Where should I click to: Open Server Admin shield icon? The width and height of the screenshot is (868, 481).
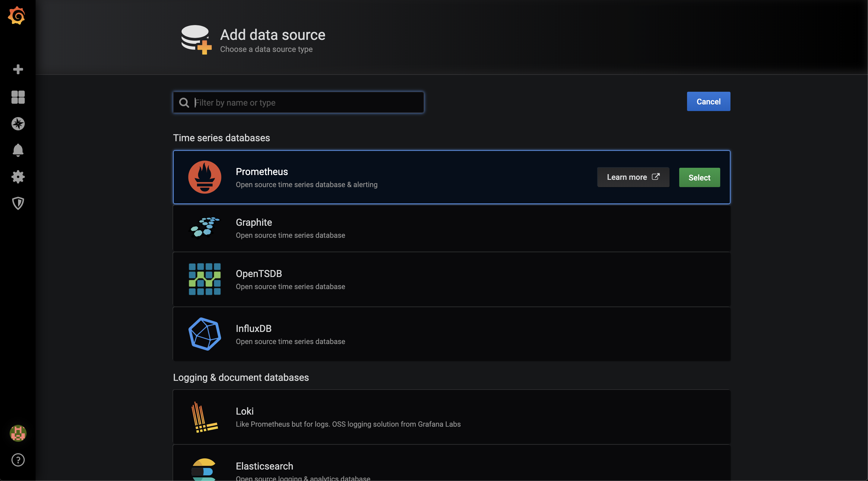pyautogui.click(x=18, y=203)
